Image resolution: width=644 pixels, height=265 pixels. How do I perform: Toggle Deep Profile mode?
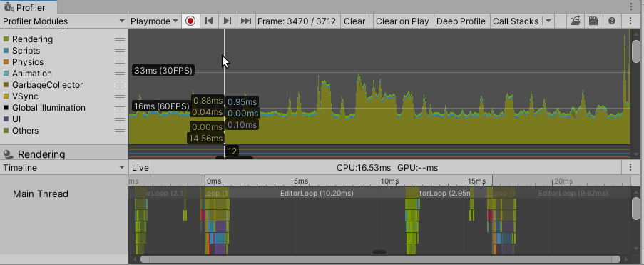point(461,21)
